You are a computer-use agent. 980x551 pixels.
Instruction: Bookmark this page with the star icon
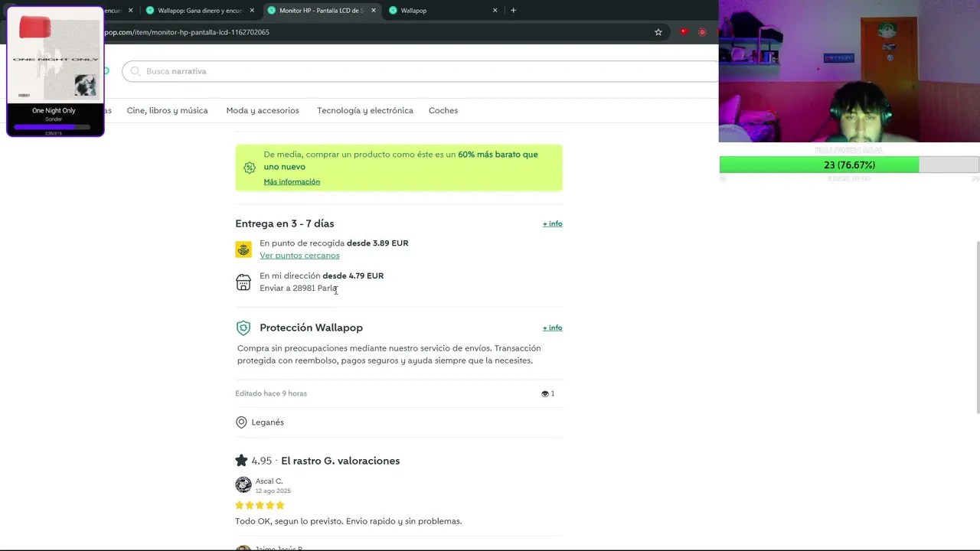pos(658,32)
